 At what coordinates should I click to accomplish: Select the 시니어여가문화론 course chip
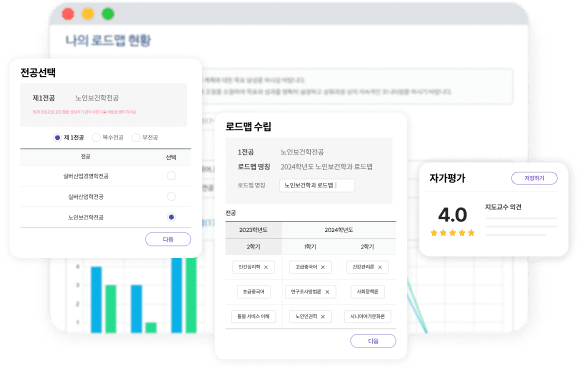[x=367, y=317]
